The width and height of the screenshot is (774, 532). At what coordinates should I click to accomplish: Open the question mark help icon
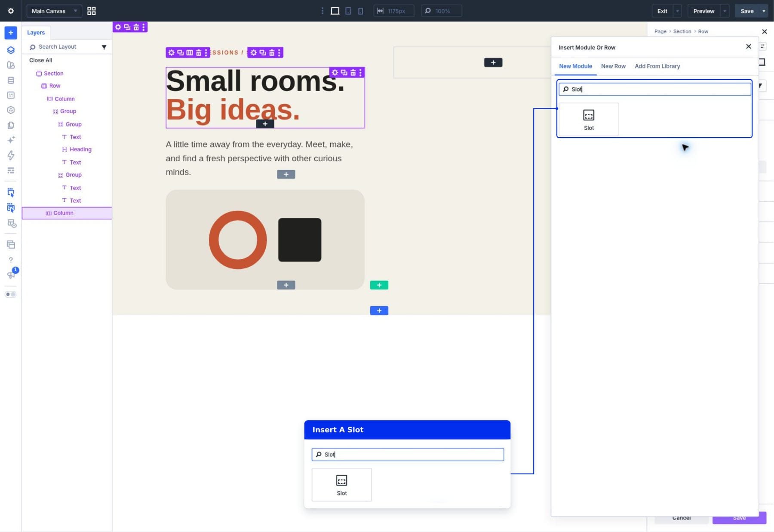point(11,260)
